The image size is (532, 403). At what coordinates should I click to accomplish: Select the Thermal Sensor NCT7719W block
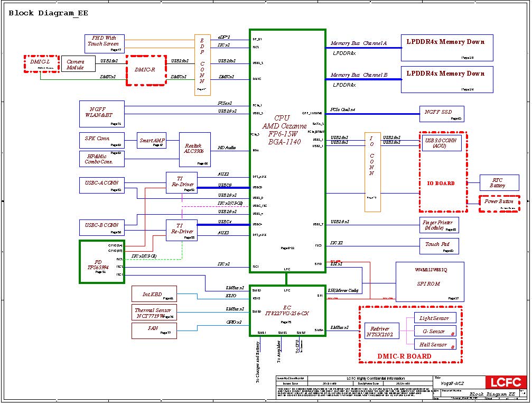[x=154, y=312]
